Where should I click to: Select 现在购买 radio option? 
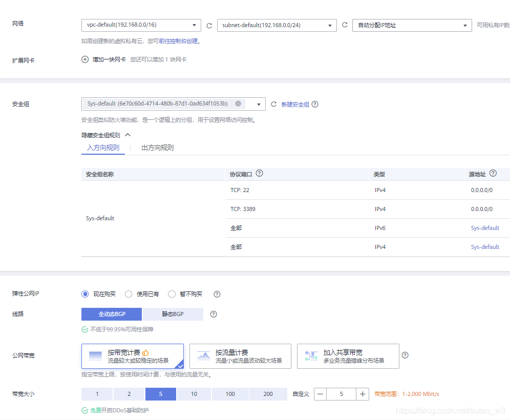[85, 294]
